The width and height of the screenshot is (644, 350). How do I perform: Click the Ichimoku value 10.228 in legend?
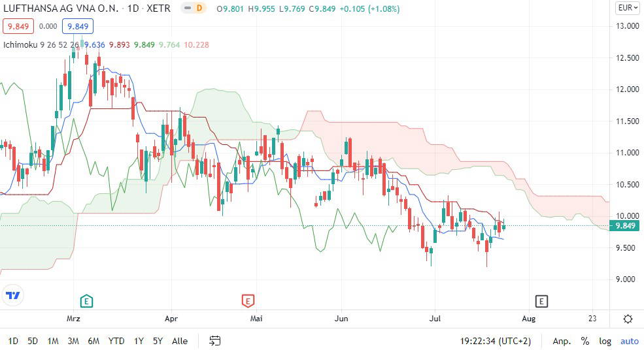[x=196, y=44]
